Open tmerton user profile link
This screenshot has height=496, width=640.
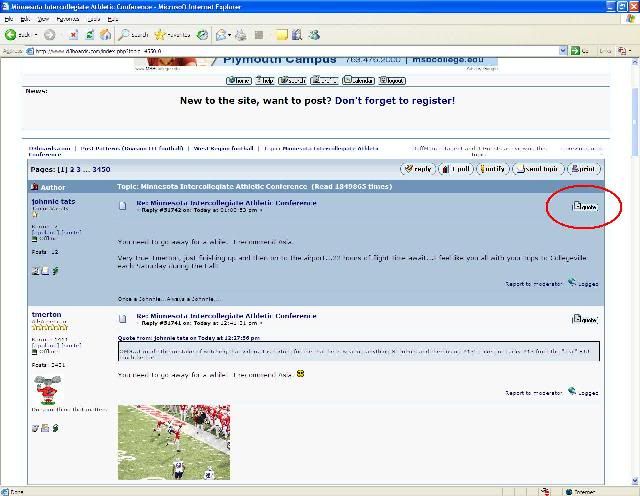click(47, 314)
